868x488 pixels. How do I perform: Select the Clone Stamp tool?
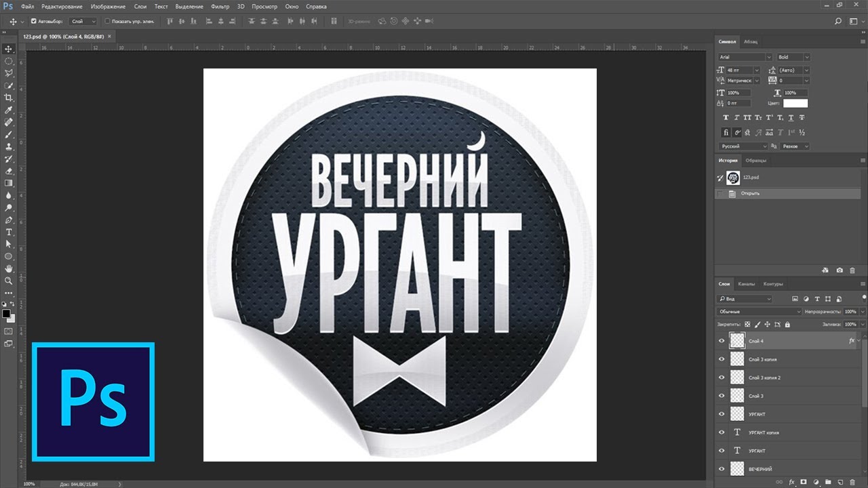pos(9,146)
